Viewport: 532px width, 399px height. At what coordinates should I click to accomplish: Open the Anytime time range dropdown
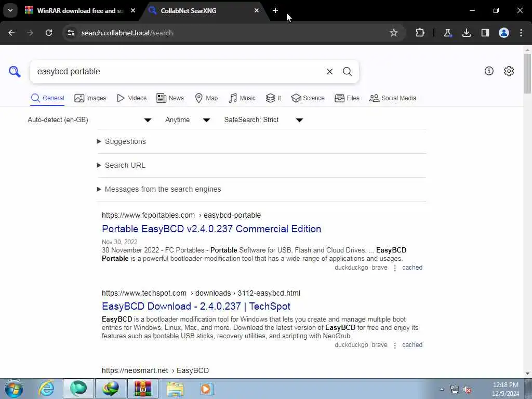[188, 120]
